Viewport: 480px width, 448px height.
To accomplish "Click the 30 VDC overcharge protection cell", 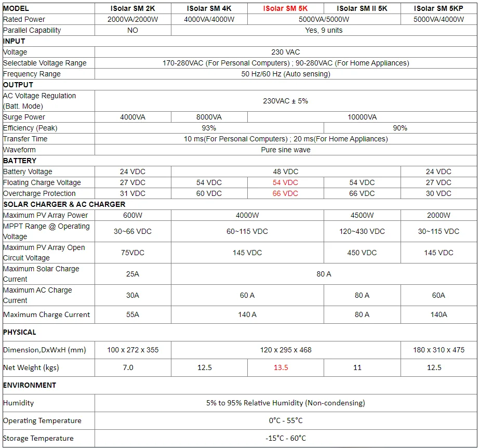I will [438, 193].
